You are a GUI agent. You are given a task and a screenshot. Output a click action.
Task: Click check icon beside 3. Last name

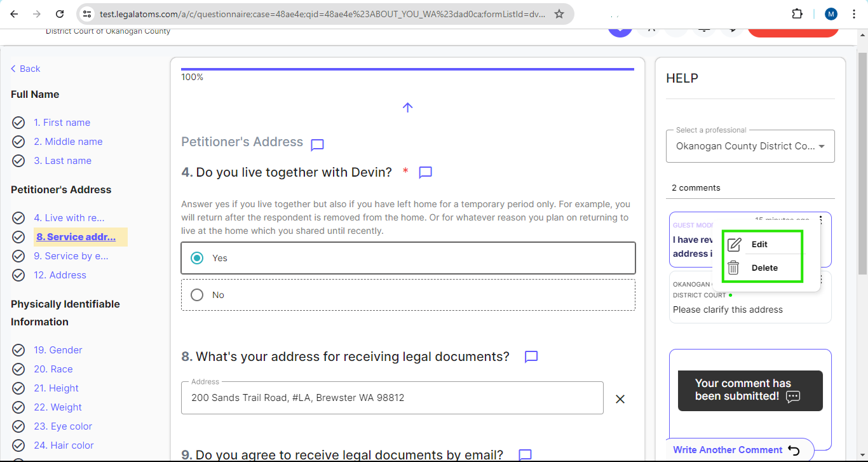click(x=18, y=161)
